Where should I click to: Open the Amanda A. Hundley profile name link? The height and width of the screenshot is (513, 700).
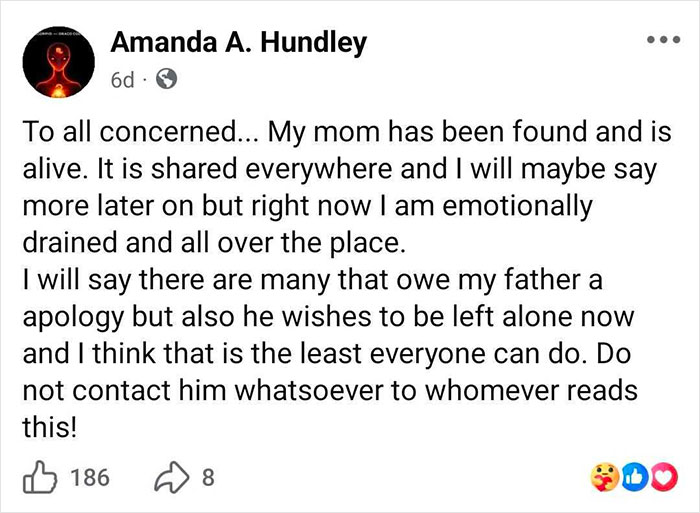click(239, 43)
